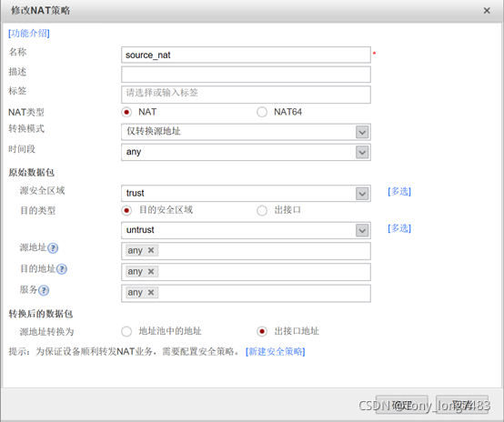Click the 确定 confirm button
504x422 pixels.
[402, 405]
